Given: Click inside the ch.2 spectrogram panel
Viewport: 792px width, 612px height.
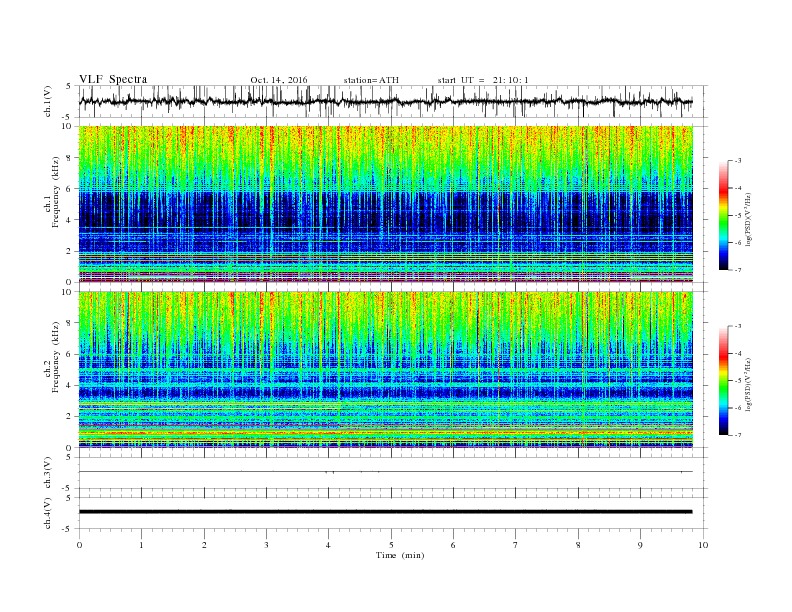Looking at the screenshot, I should [x=385, y=370].
